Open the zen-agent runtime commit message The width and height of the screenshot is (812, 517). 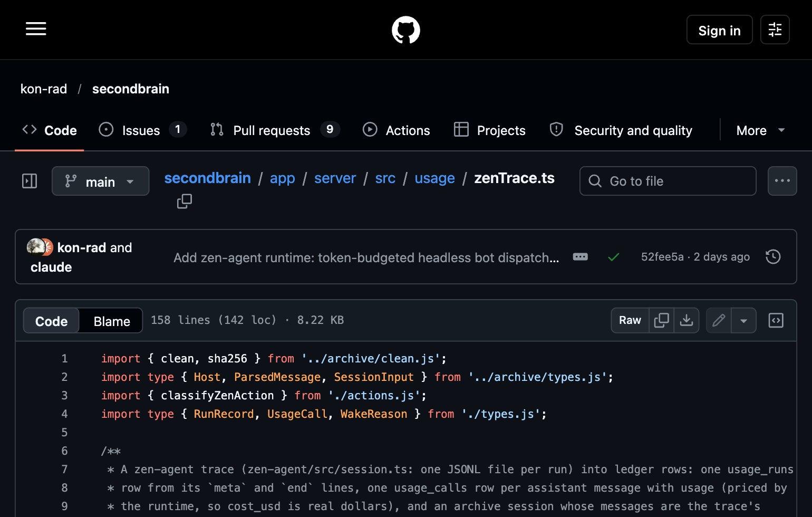[366, 257]
